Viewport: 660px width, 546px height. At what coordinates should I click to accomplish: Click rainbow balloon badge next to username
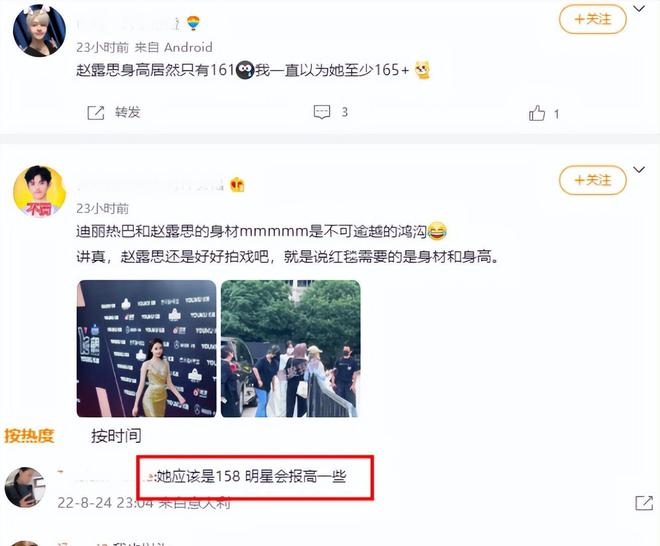(193, 23)
